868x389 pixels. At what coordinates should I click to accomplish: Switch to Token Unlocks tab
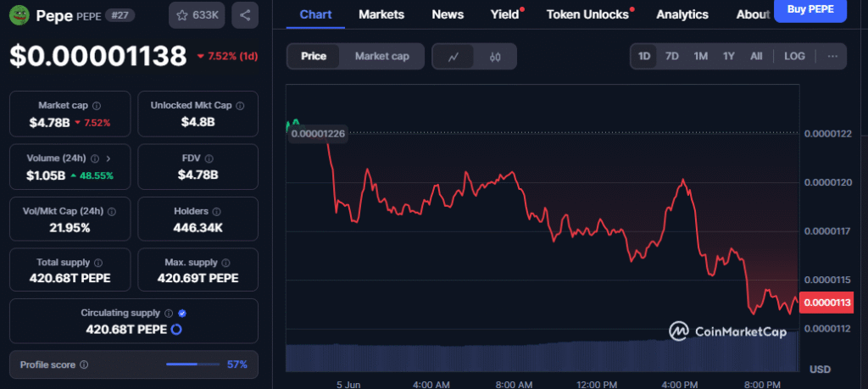(587, 15)
